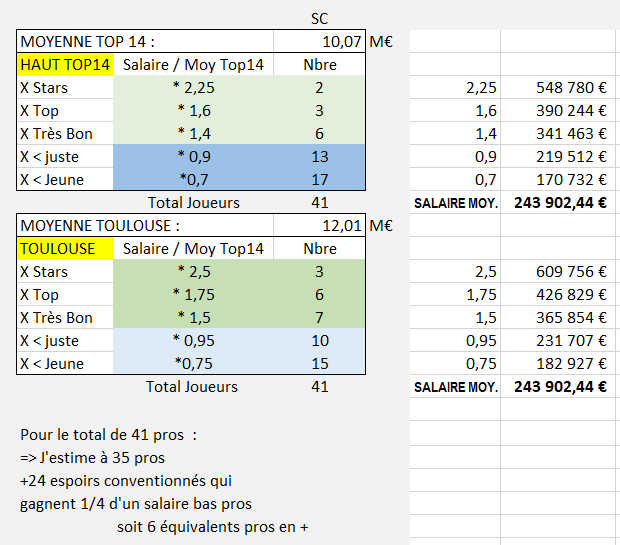Click the 365 854 € salary cell
This screenshot has width=620, height=545.
pyautogui.click(x=558, y=317)
